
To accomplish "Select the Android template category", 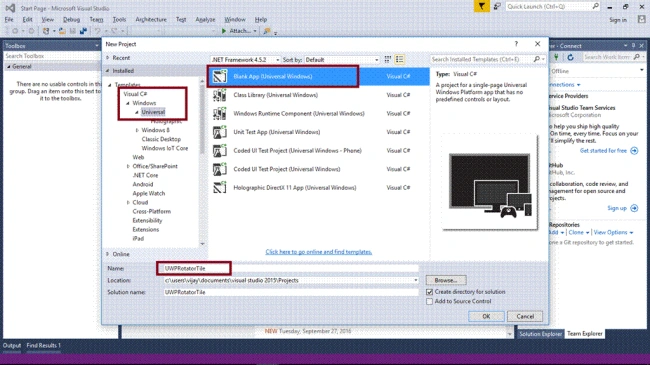I will coord(143,185).
